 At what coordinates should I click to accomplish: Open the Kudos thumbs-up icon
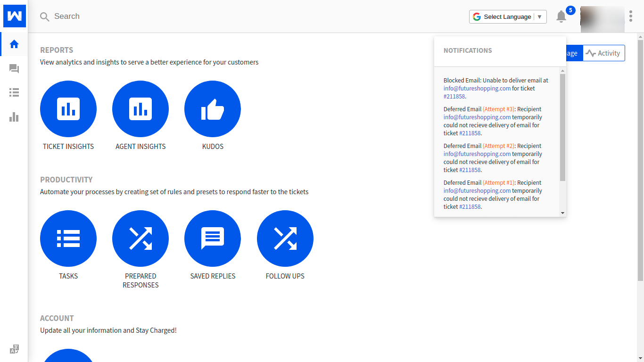tap(213, 109)
